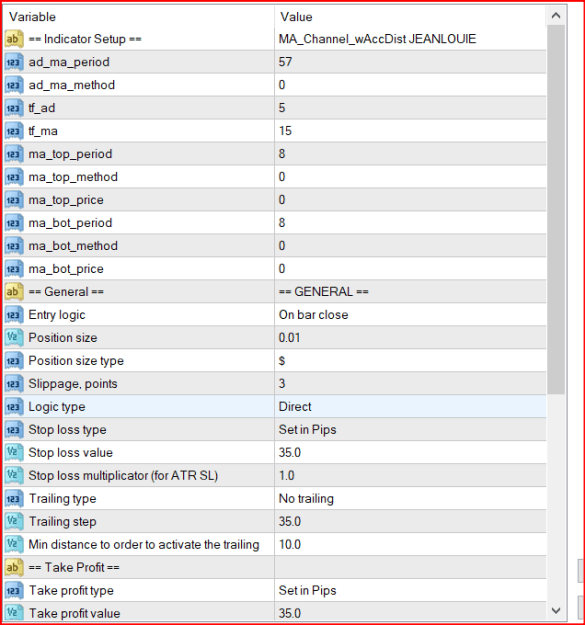
Task: Click the integer icon next to ad_ma_period
Action: 13,62
